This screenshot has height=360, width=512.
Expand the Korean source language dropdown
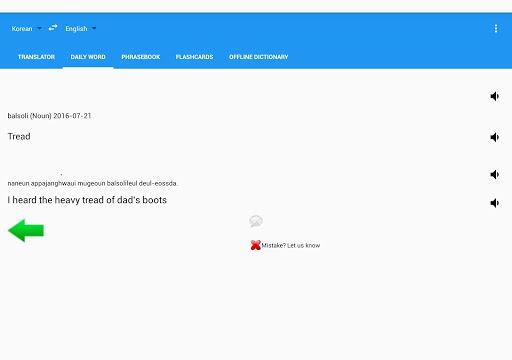[26, 29]
